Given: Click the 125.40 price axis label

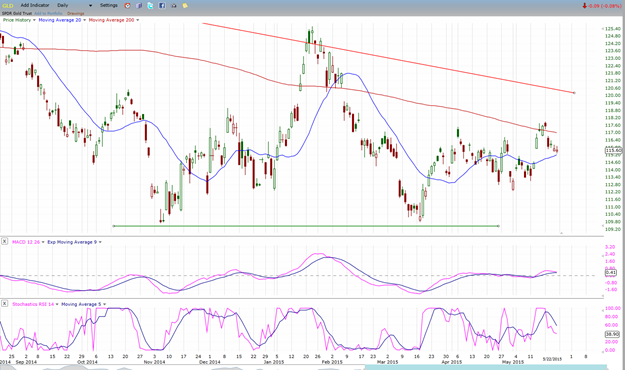Looking at the screenshot, I should pyautogui.click(x=613, y=29).
